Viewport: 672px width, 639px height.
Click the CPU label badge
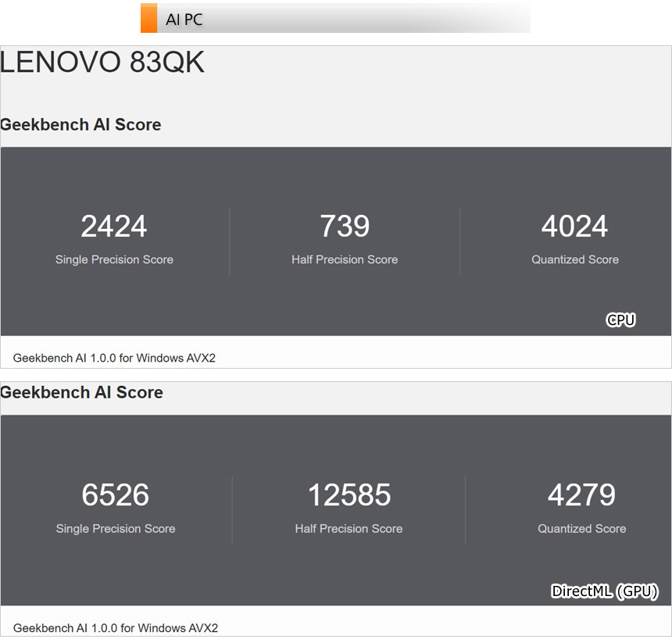[x=620, y=319]
